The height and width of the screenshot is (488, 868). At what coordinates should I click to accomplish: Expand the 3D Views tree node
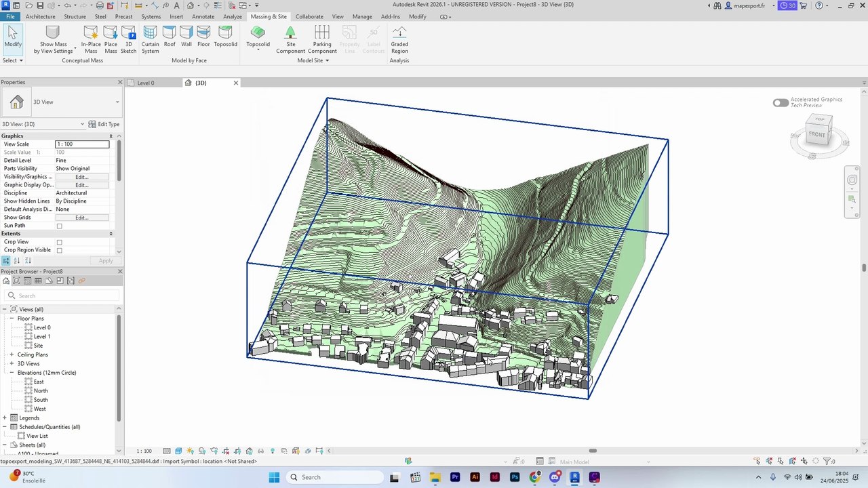(x=12, y=364)
